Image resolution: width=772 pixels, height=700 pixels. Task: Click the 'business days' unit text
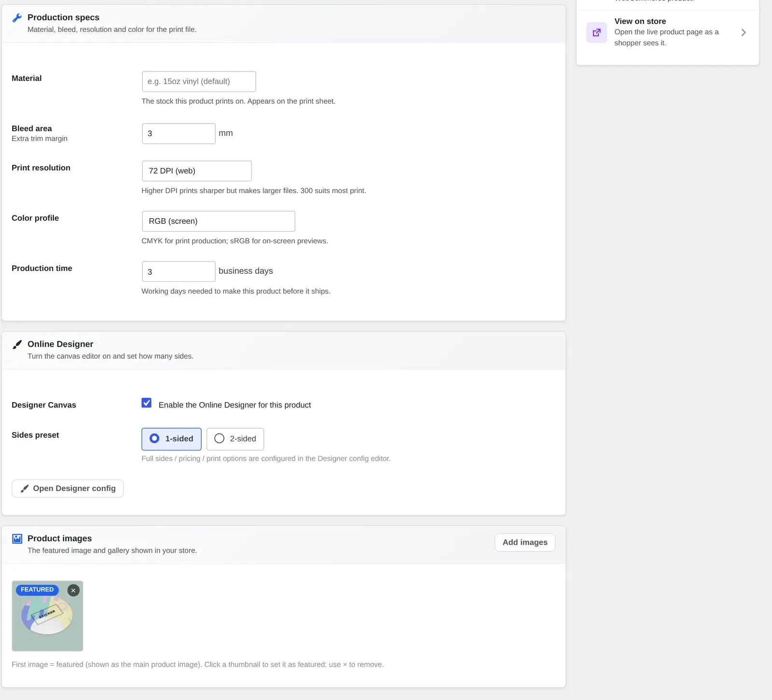[x=246, y=271]
